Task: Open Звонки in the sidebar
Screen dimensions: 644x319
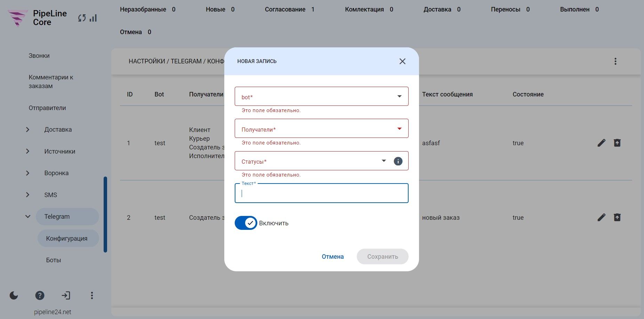Action: coord(39,56)
